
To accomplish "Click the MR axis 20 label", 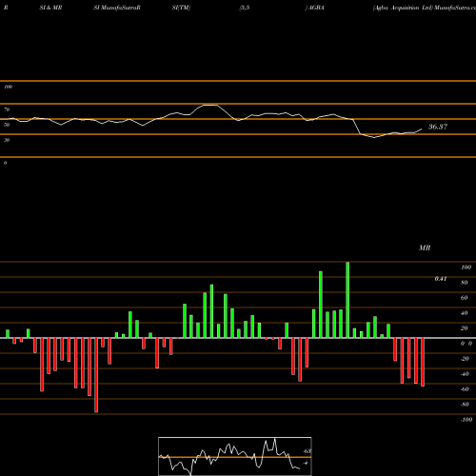I will [465, 328].
